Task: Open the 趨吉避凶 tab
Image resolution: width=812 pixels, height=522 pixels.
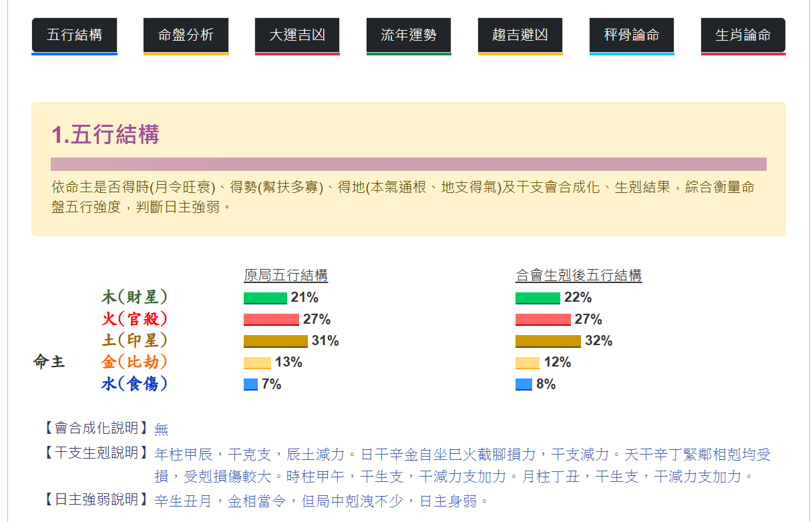Action: 520,35
